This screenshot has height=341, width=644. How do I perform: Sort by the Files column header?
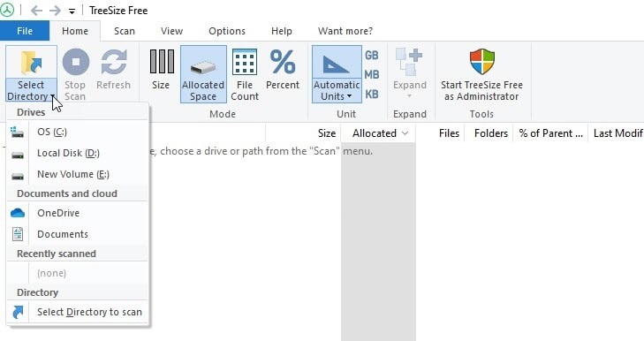coord(440,133)
